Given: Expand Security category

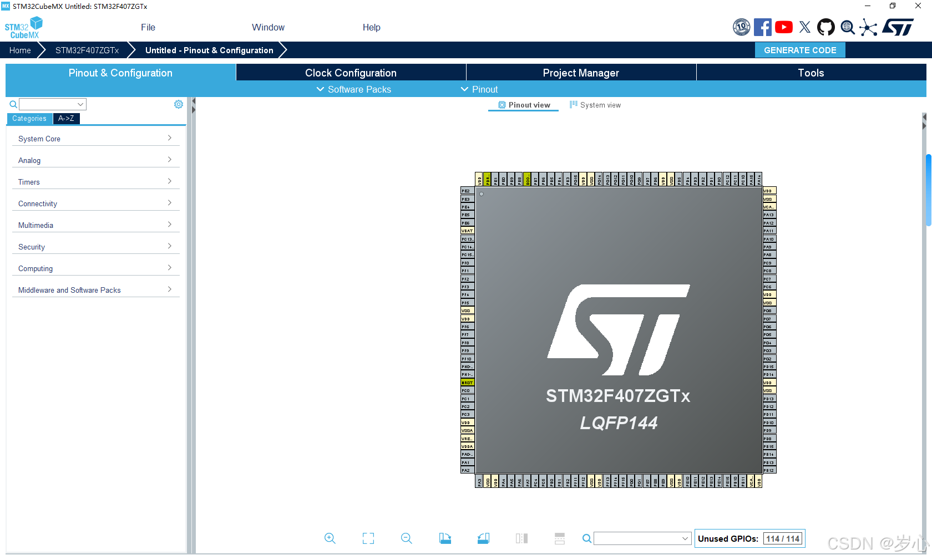Looking at the screenshot, I should tap(95, 247).
